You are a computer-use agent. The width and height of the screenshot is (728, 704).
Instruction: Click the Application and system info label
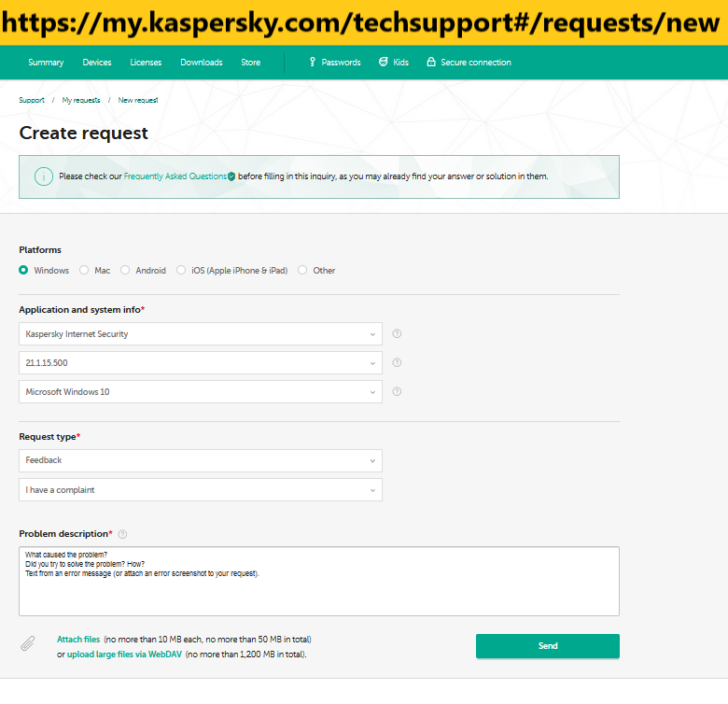click(80, 310)
